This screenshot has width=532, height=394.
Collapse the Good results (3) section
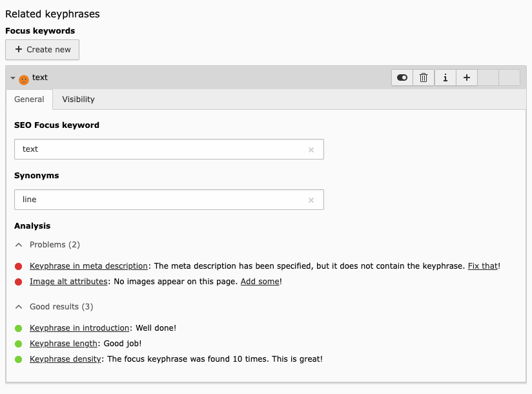pyautogui.click(x=19, y=307)
